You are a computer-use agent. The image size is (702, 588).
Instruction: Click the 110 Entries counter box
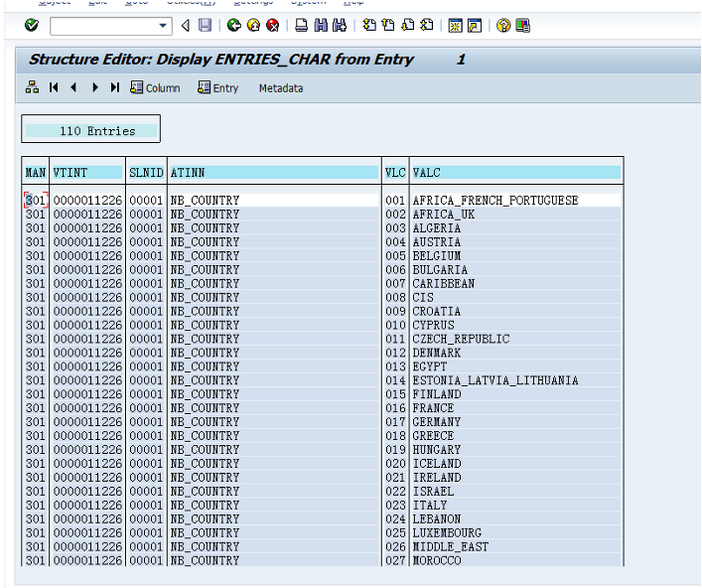[x=90, y=130]
